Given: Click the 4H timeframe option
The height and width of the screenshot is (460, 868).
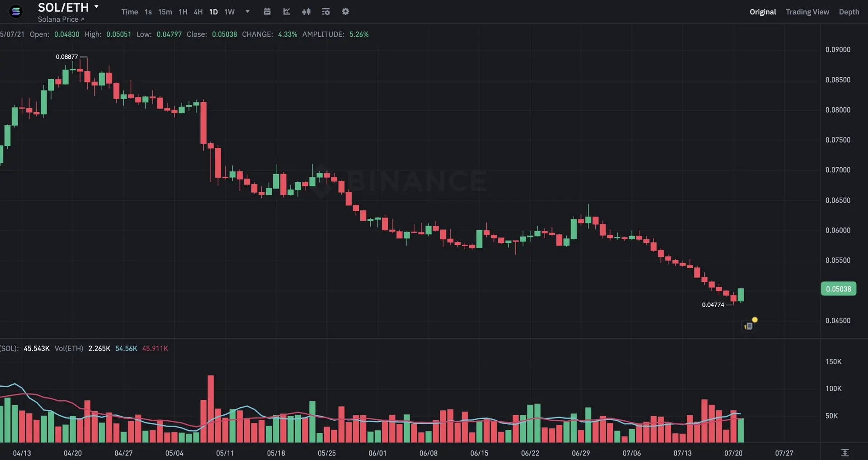Looking at the screenshot, I should click(x=198, y=12).
